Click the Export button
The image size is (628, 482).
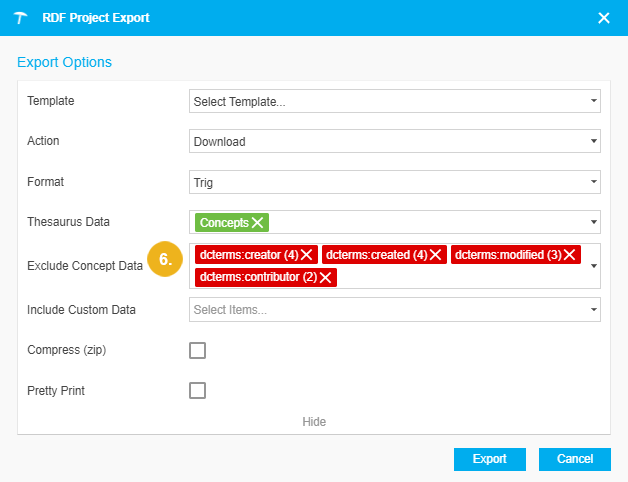point(490,459)
